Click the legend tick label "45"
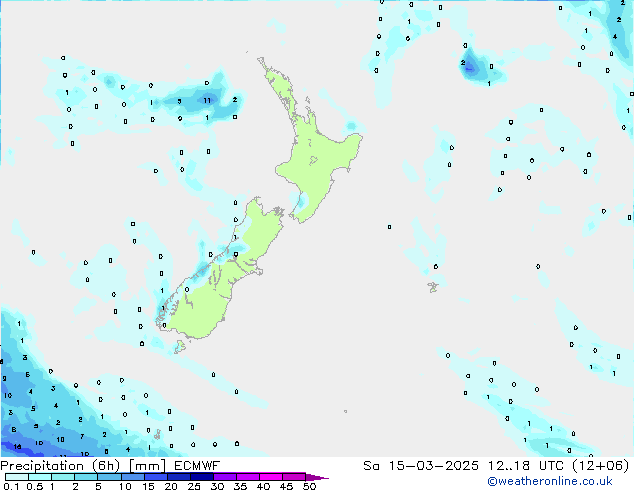 pos(286,486)
